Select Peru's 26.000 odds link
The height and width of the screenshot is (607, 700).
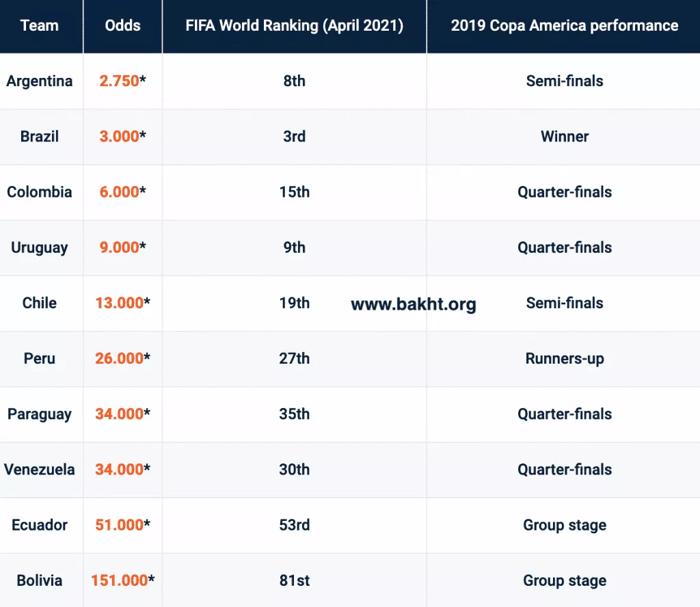[x=119, y=358]
